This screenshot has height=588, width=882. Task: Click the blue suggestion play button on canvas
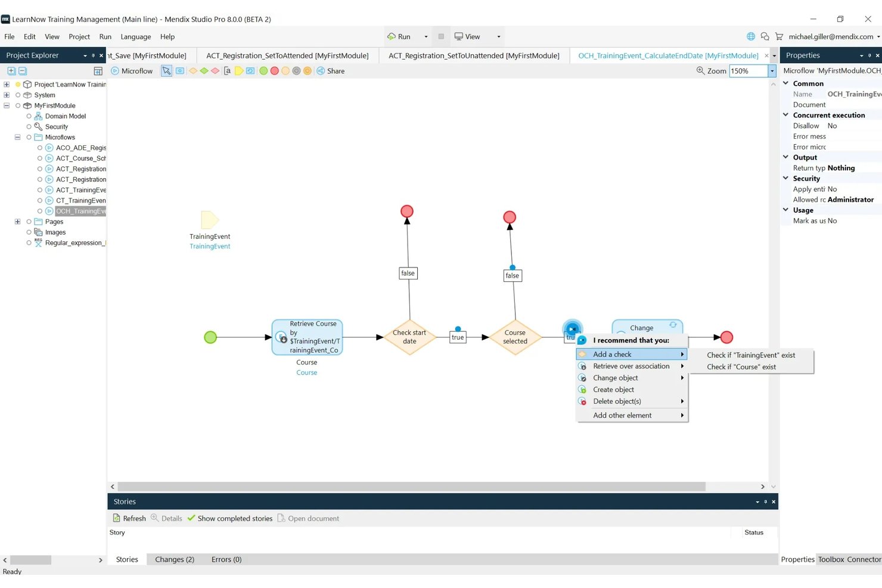coord(572,329)
